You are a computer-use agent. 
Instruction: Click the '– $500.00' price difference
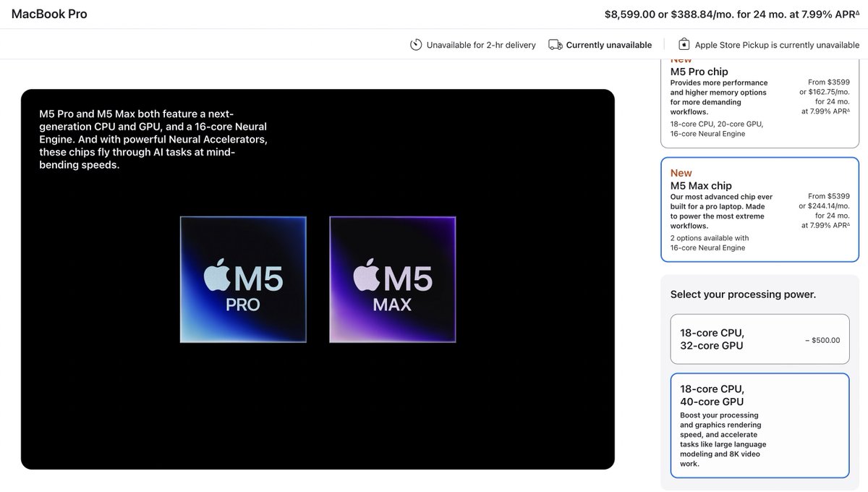tap(822, 340)
